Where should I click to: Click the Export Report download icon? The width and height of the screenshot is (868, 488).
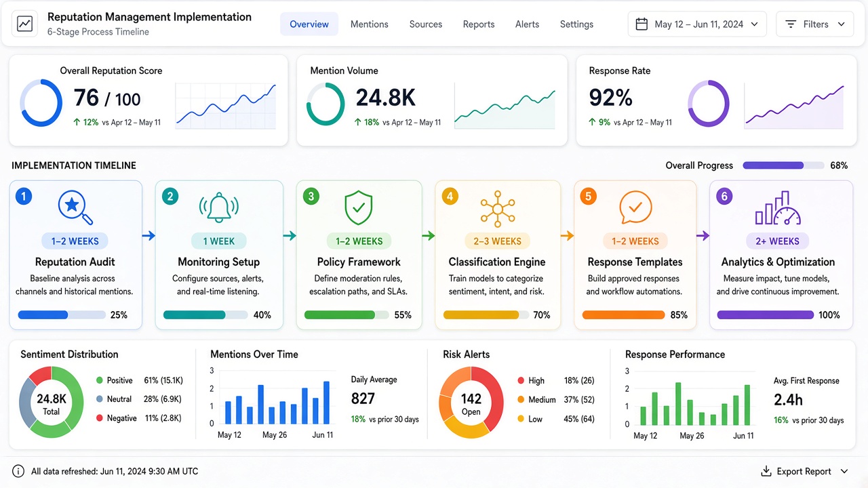click(x=766, y=471)
